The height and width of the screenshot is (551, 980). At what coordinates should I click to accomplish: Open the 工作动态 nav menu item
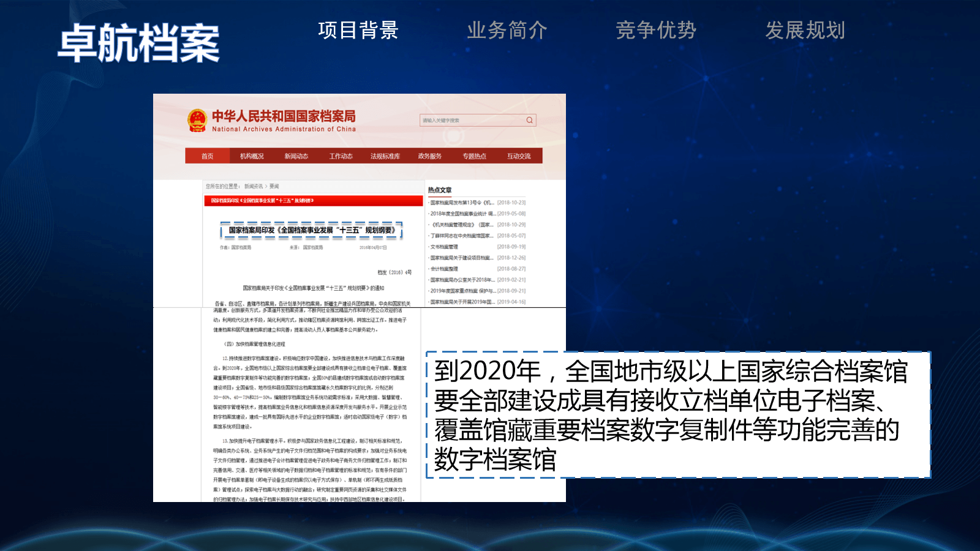click(341, 156)
